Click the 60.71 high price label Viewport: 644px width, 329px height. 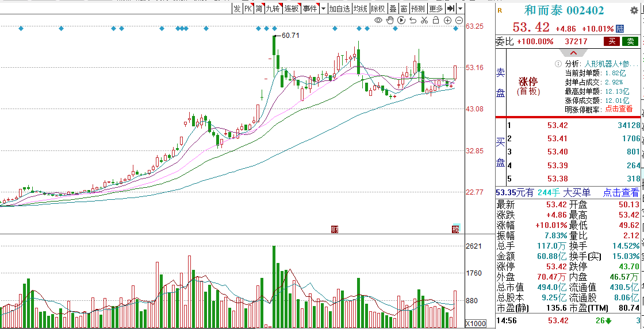click(x=290, y=36)
